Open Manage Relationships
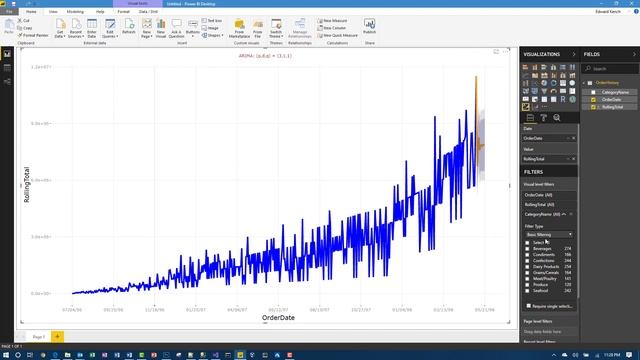The image size is (640, 360). (x=300, y=28)
